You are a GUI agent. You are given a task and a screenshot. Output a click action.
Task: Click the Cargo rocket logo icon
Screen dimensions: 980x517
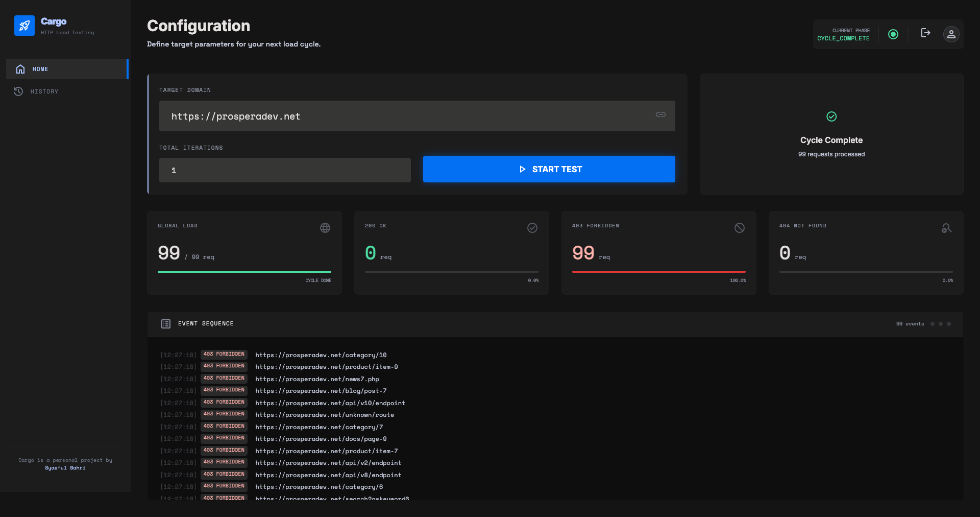coord(24,26)
